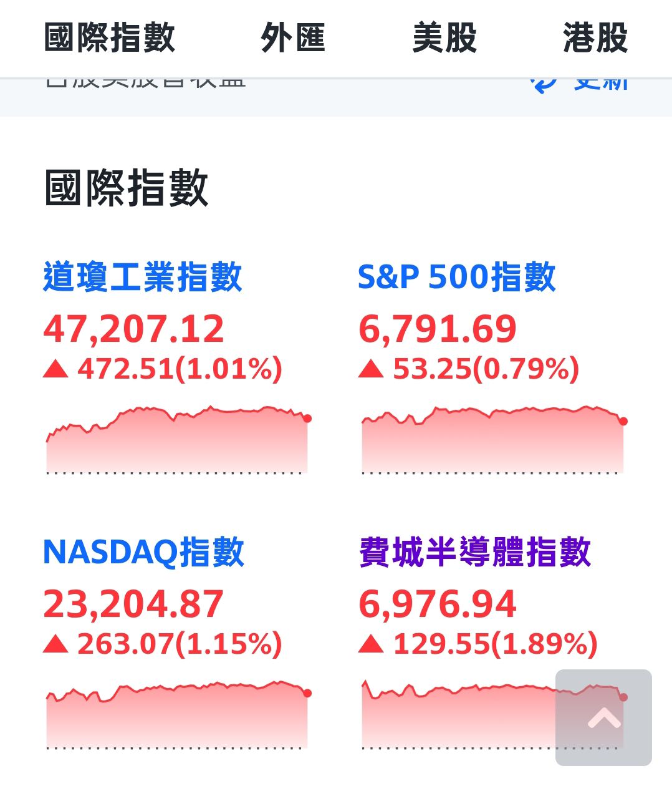Open S&P 500指數 index link

point(456,277)
